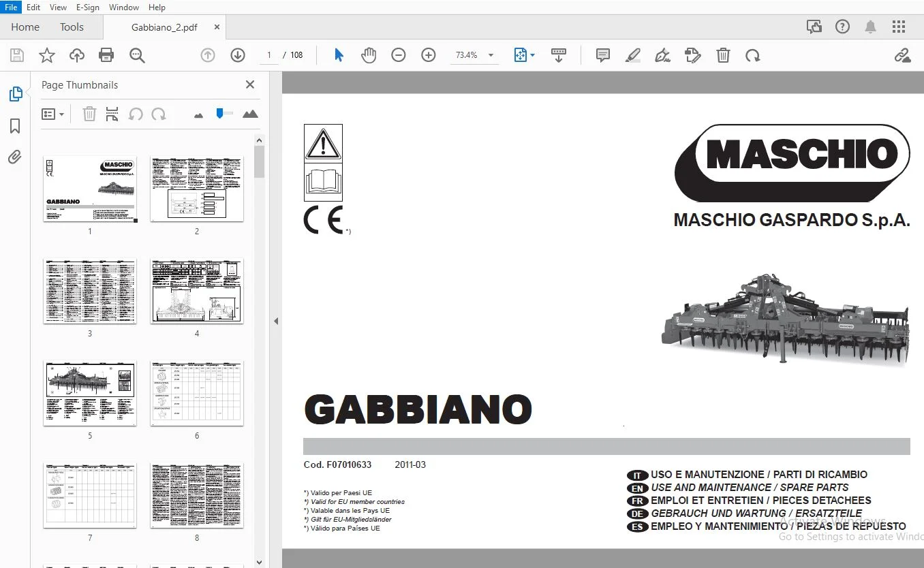Open the zoom level 73.4% dropdown
Screen dimensions: 924x568
[491, 55]
